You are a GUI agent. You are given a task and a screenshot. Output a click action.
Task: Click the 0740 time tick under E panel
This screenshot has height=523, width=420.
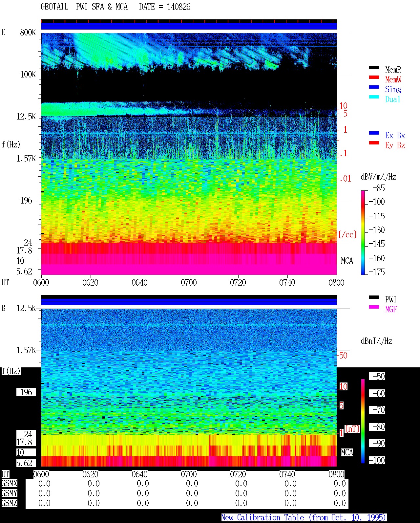[287, 283]
